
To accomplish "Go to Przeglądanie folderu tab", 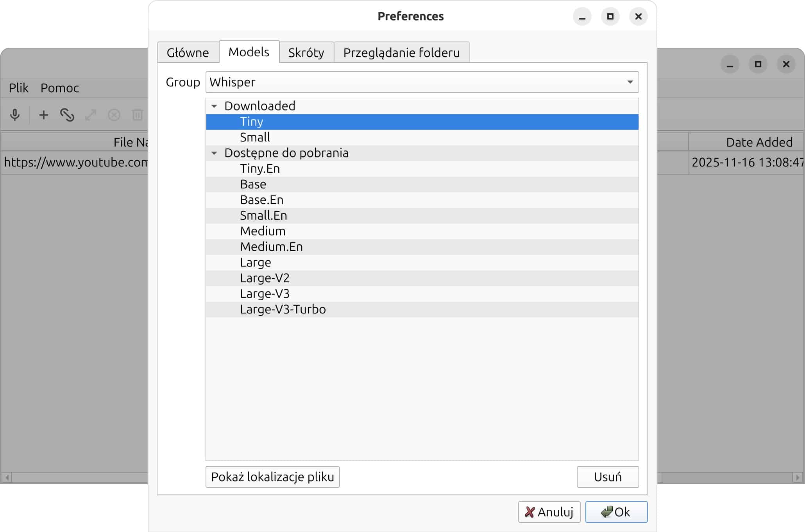I will [401, 52].
